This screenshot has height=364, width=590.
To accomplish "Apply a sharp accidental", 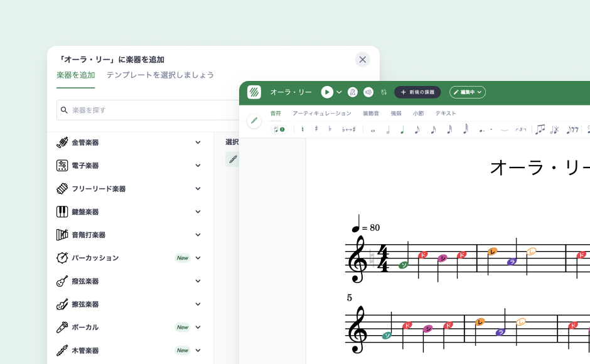I will [316, 130].
